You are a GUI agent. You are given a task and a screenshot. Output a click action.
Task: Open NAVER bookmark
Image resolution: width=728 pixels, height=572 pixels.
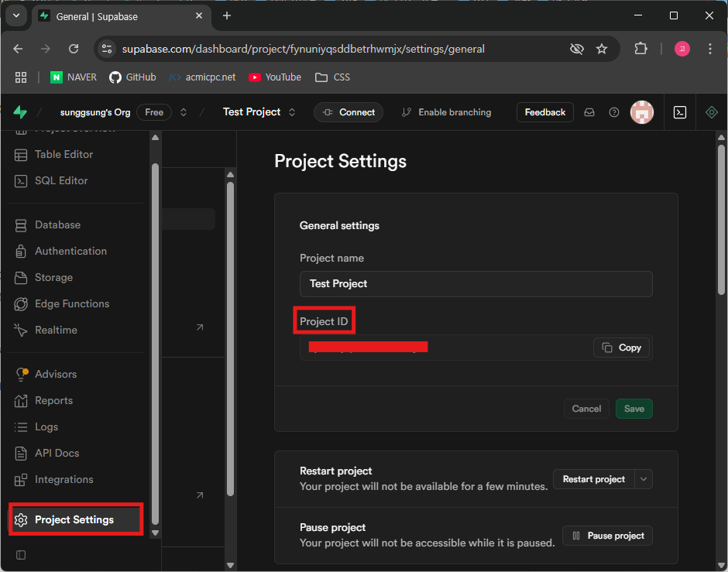pos(74,77)
